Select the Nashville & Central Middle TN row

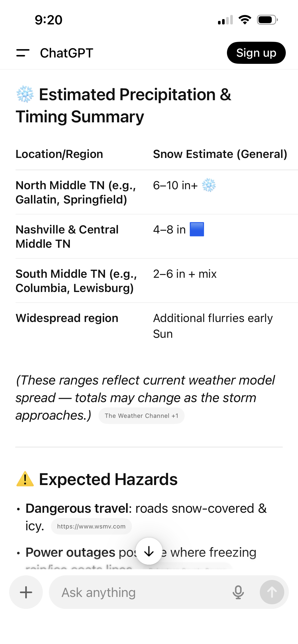(x=67, y=237)
